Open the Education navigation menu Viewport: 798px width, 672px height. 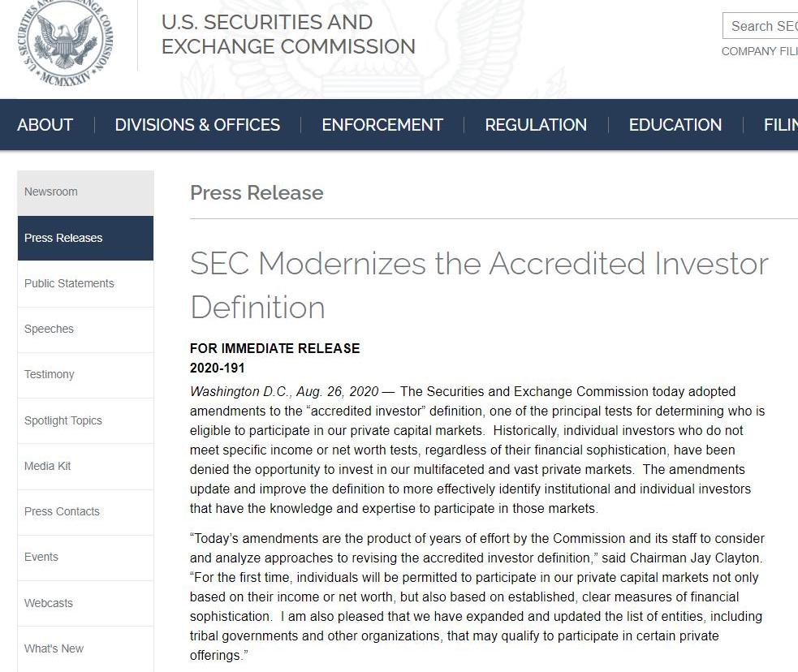click(x=675, y=125)
